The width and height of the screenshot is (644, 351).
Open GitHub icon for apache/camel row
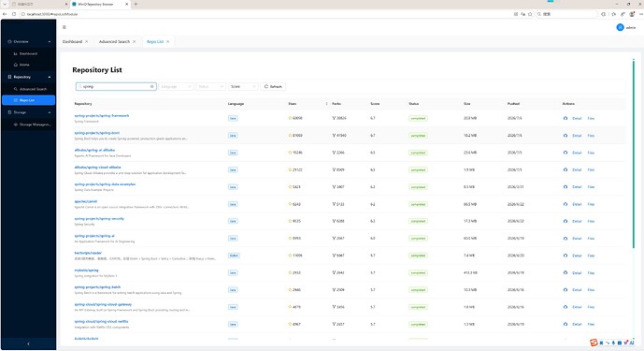point(565,204)
